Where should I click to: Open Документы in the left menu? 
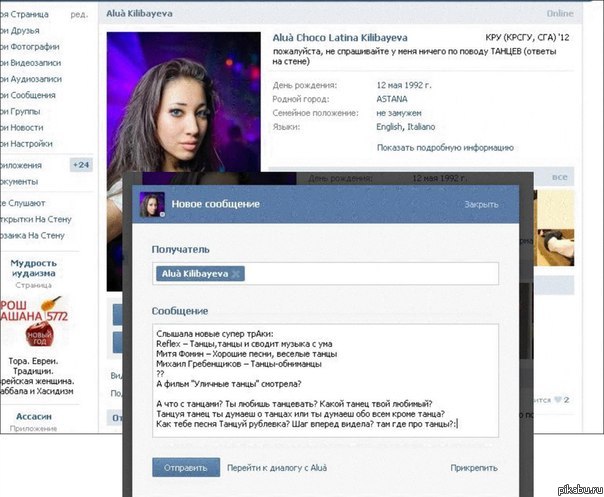click(19, 181)
